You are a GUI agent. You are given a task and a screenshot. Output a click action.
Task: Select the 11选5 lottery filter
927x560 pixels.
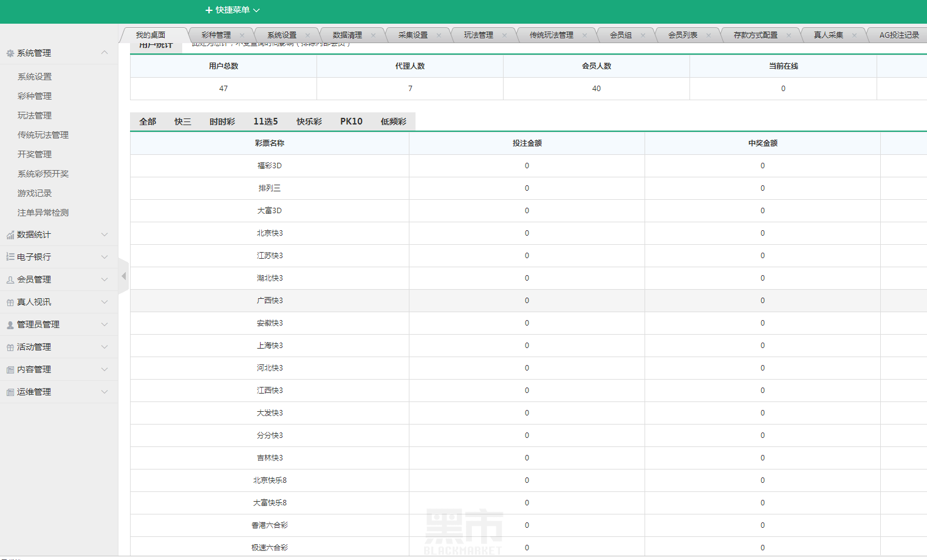(x=265, y=121)
